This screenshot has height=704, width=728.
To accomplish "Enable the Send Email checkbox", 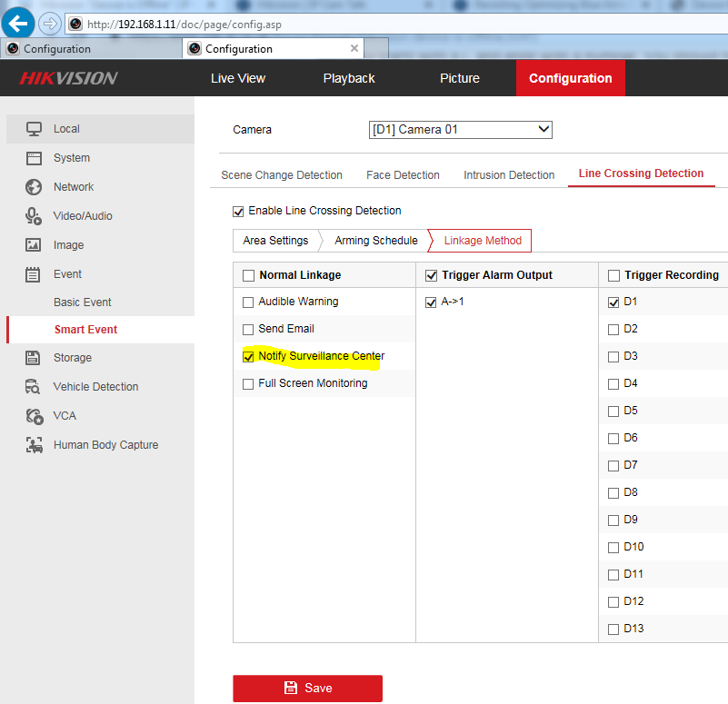I will click(x=248, y=329).
